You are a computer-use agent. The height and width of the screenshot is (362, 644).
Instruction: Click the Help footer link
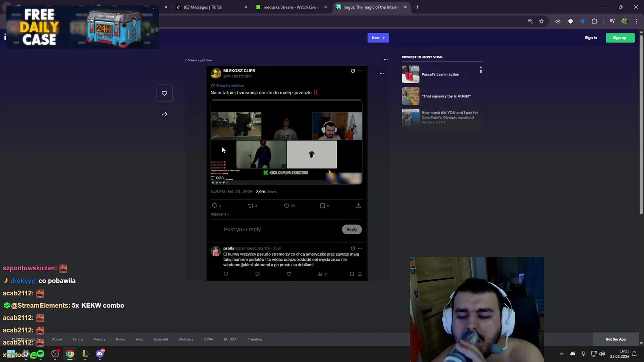click(x=139, y=339)
